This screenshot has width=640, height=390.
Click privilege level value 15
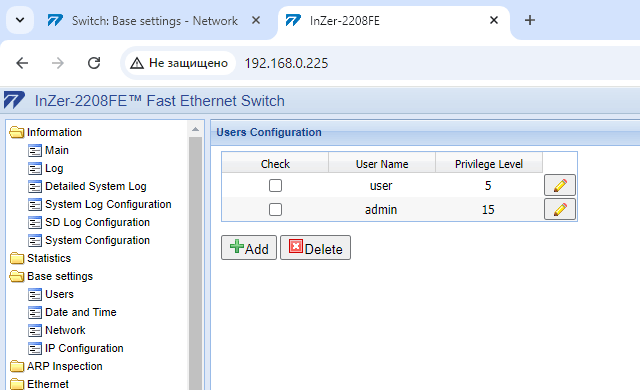pos(488,210)
